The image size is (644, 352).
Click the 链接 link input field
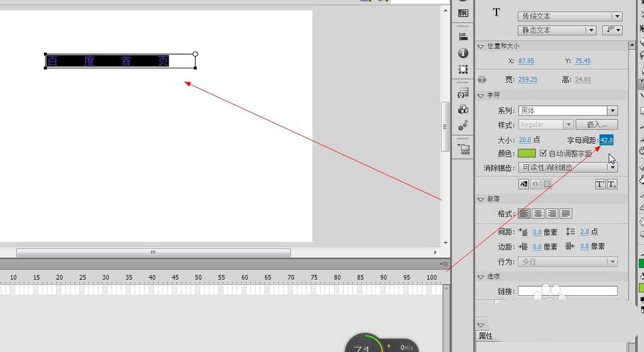click(x=567, y=291)
